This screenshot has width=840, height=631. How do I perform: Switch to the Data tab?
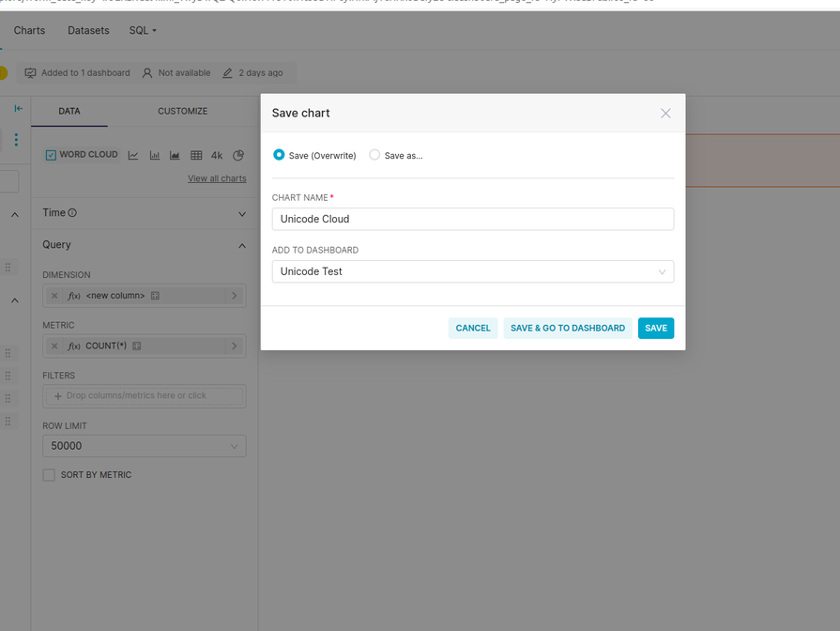click(69, 111)
